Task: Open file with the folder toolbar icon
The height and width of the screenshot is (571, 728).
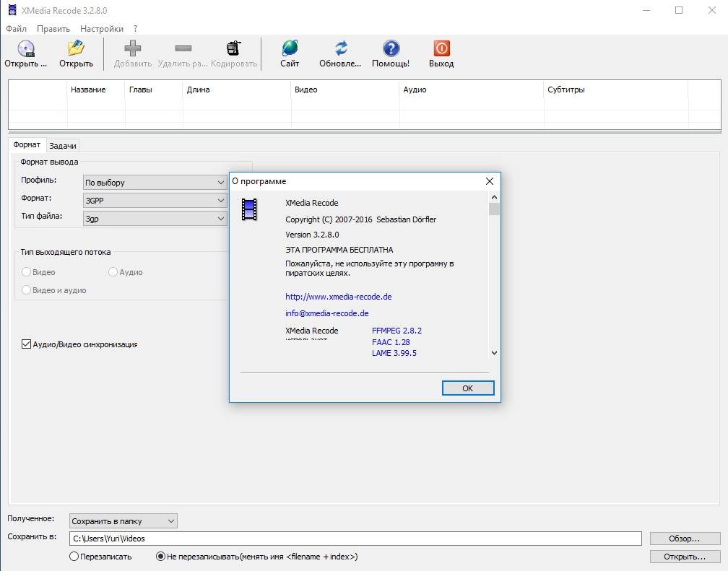Action: [76, 48]
